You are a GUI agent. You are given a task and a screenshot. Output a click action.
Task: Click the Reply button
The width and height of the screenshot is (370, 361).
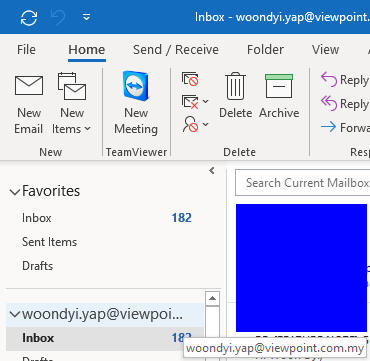345,80
